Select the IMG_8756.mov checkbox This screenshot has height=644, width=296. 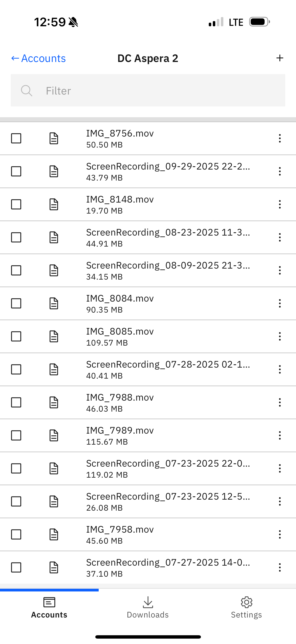[x=16, y=138]
